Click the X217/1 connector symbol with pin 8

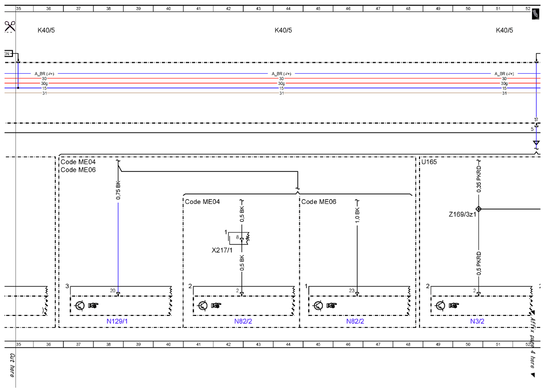239,238
